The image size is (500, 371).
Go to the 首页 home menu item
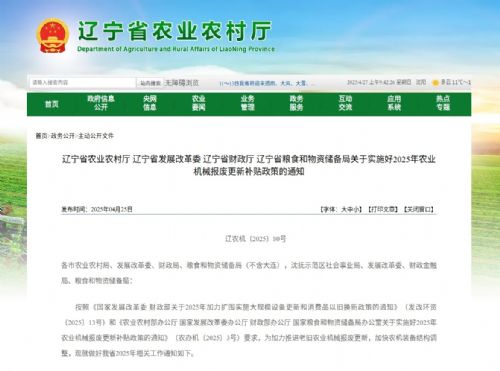point(52,104)
